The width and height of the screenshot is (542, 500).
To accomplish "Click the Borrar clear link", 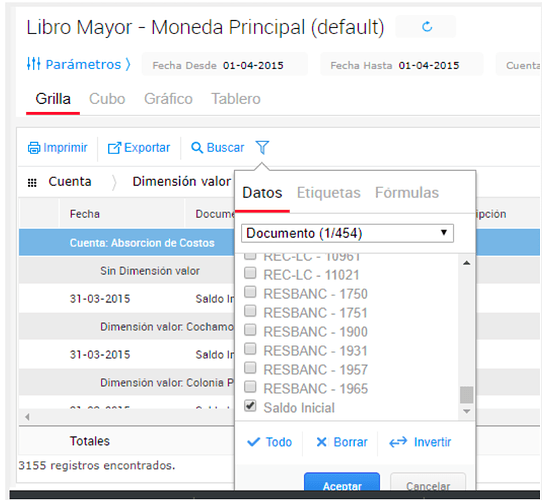I will (x=342, y=442).
